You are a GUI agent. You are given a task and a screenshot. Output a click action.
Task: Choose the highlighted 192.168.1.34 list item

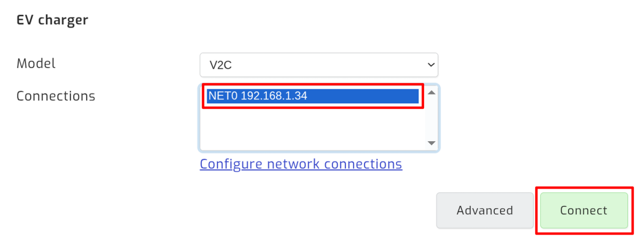click(313, 96)
